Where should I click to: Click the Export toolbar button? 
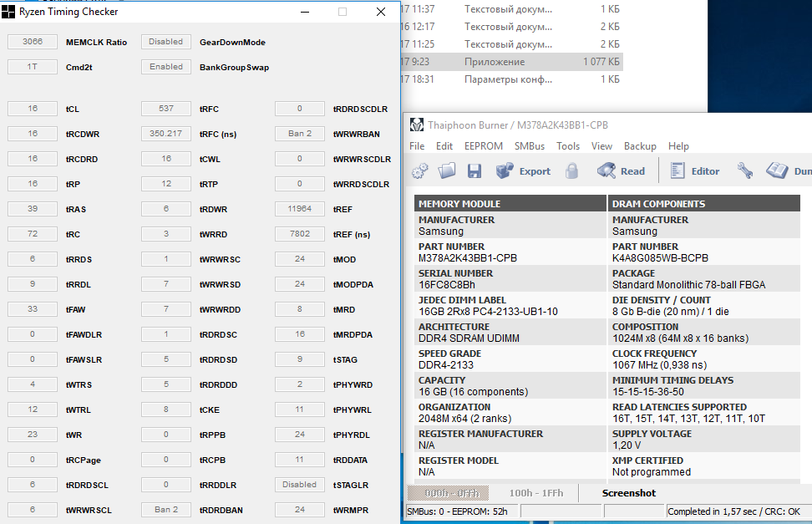click(x=523, y=171)
